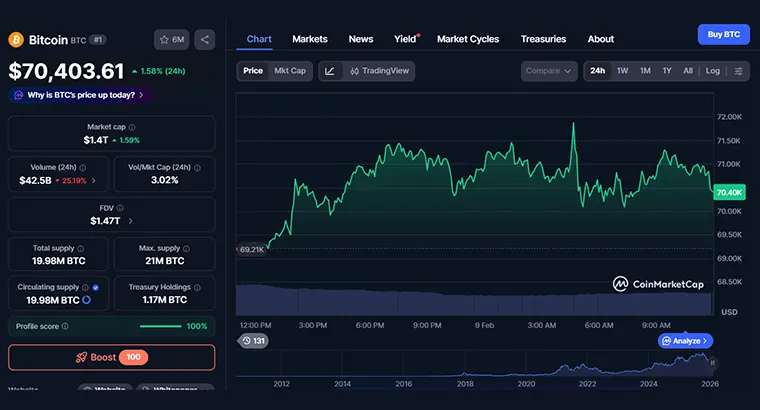Click the 70.40K current price label
Image resolution: width=760 pixels, height=410 pixels.
(x=729, y=192)
